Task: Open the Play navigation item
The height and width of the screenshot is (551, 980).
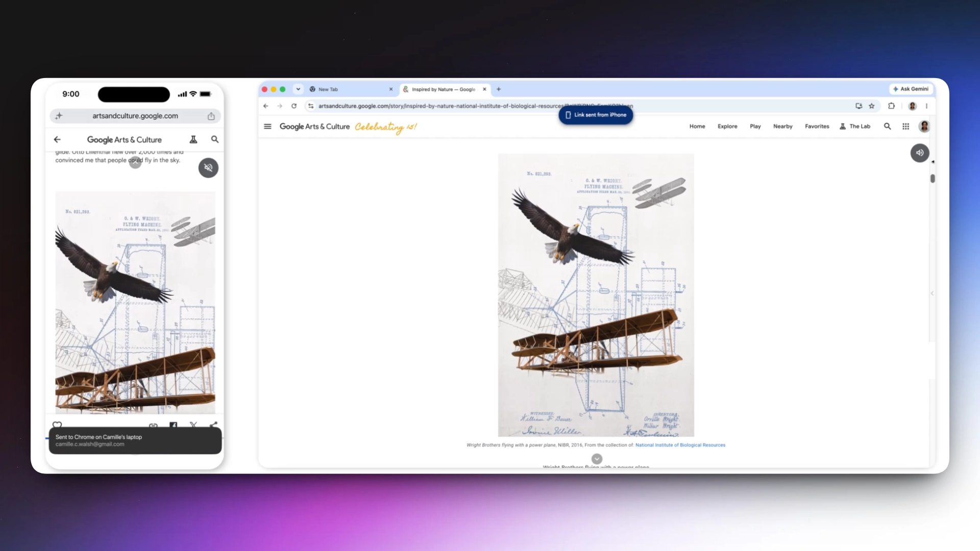Action: pos(755,127)
